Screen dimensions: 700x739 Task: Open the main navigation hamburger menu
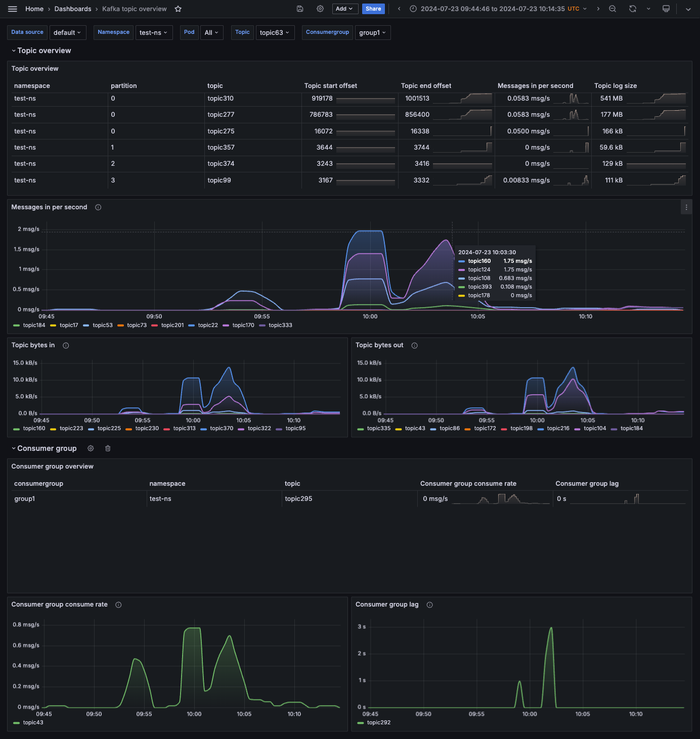tap(12, 9)
